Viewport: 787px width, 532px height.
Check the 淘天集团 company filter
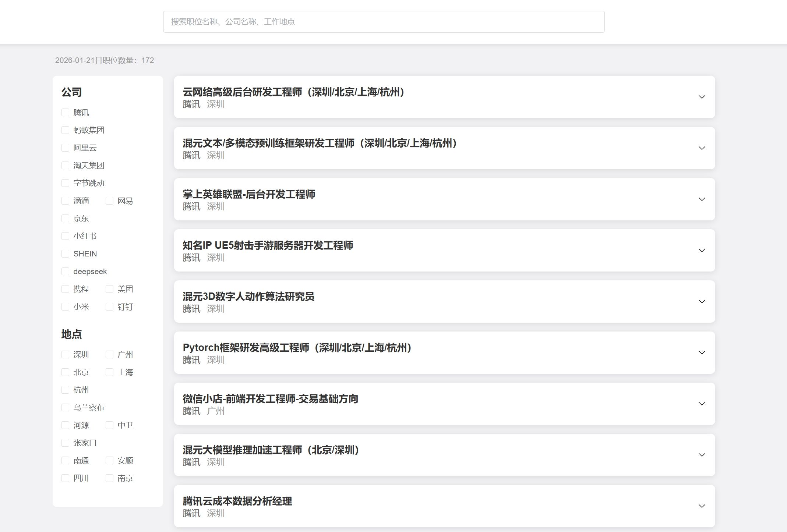[x=66, y=166]
